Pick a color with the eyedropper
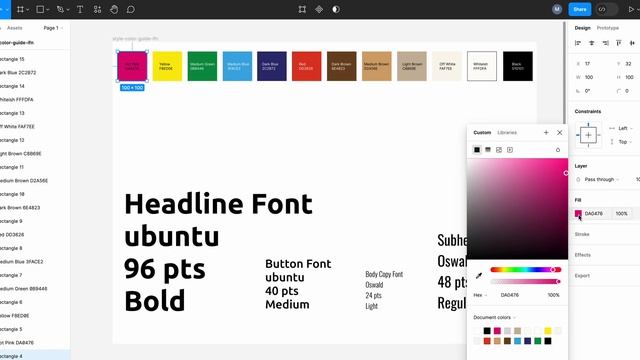 click(479, 276)
